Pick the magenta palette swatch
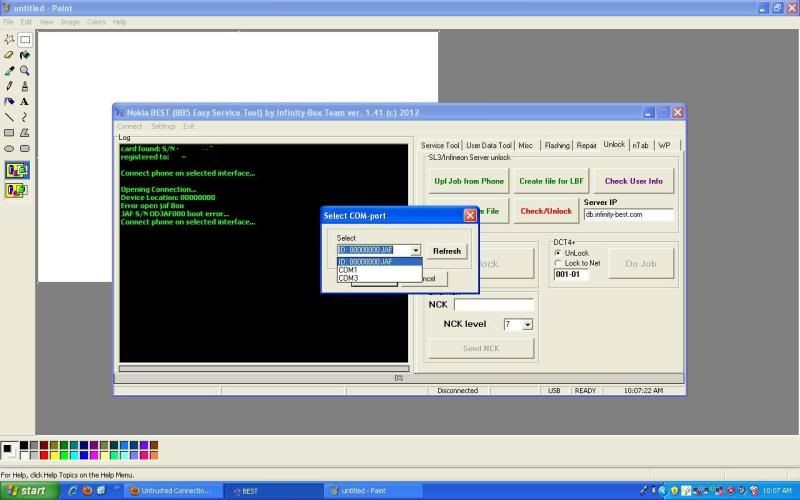This screenshot has width=800, height=500. pos(94,455)
